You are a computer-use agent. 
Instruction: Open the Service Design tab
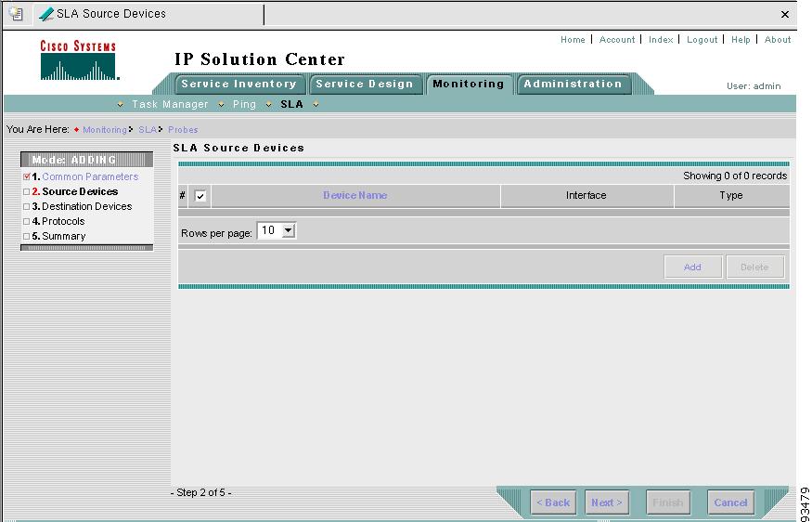pos(365,84)
